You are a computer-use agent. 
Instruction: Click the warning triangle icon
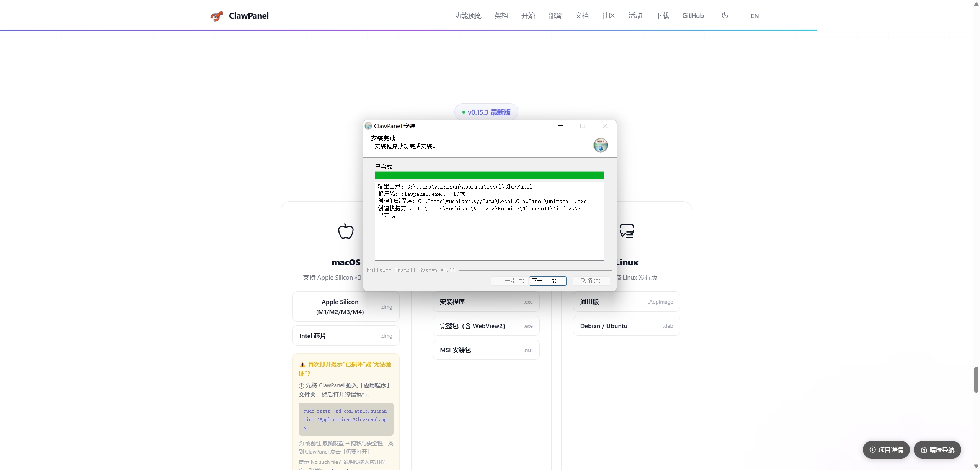coord(302,365)
